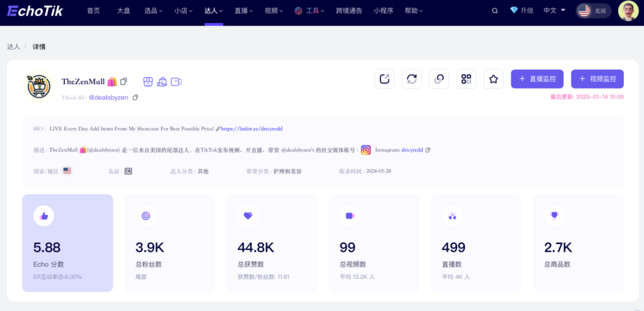Screen dimensions: 644x311
Task: Copy the TheZenMall name
Action: point(123,81)
